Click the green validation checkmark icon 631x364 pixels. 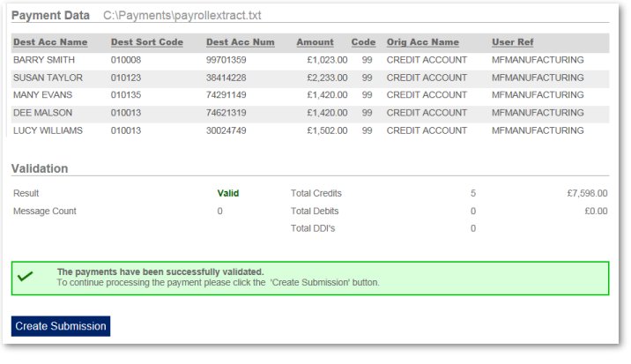(25, 277)
